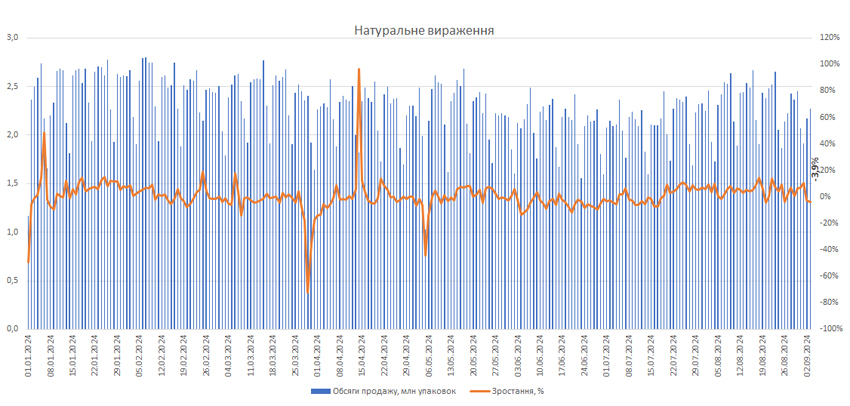Click left axis value '0,0'
Viewport: 850px width, 406px height.
click(12, 328)
